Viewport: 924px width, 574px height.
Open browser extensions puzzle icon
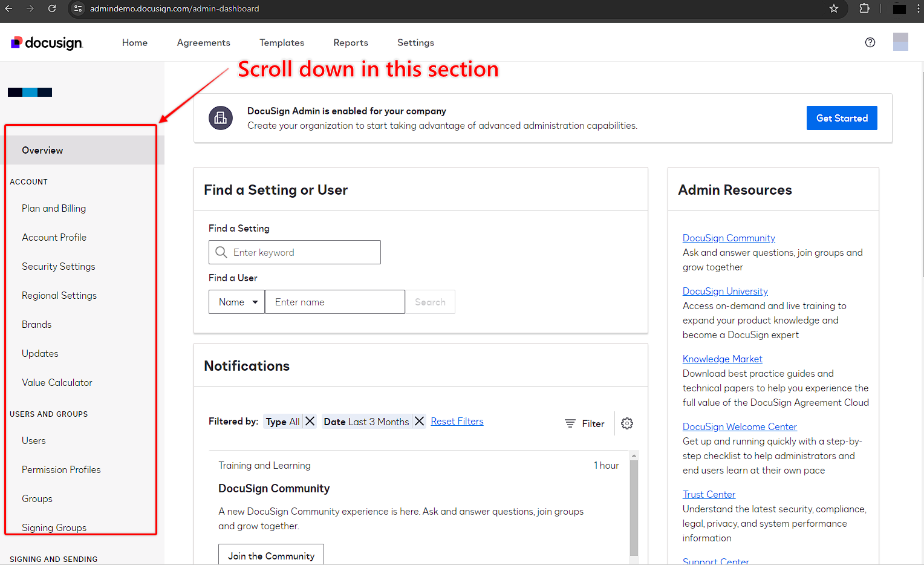[864, 8]
